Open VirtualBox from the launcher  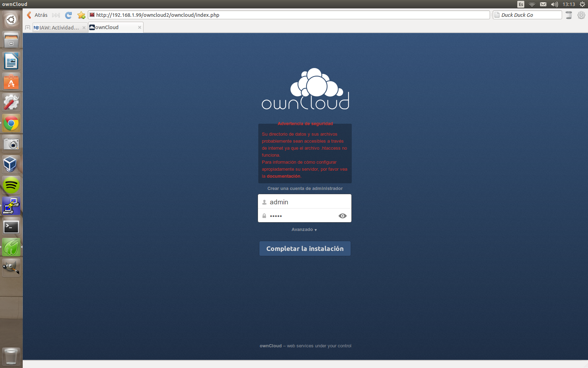click(11, 164)
